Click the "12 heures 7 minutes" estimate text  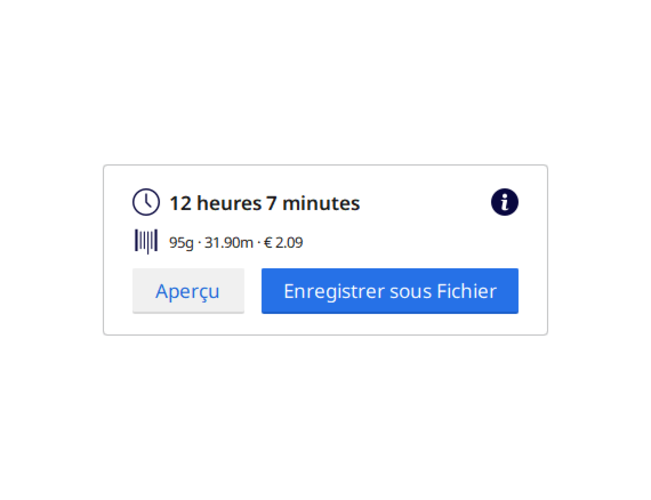[x=264, y=203]
